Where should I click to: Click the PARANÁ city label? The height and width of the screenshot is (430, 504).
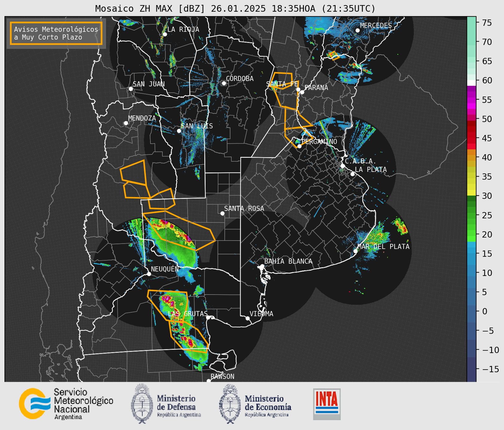(x=316, y=87)
